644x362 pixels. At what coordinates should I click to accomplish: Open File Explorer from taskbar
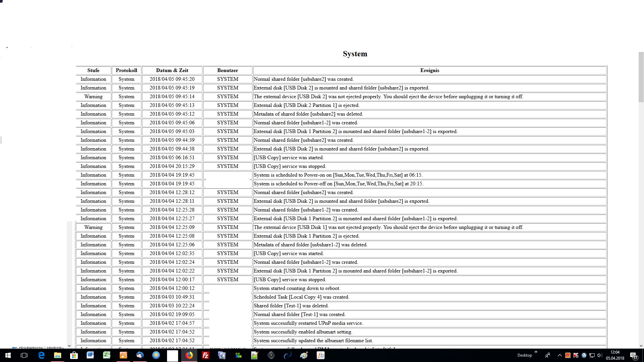(58, 355)
